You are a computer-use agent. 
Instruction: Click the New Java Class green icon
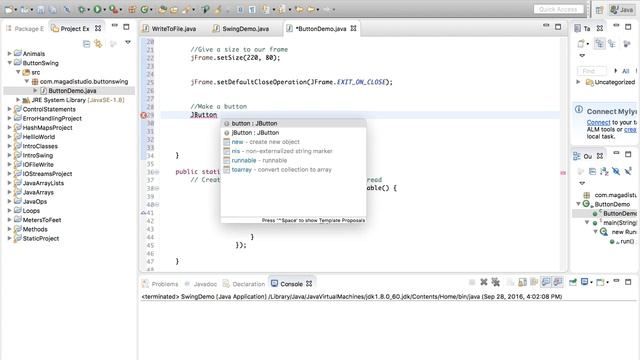[x=144, y=9]
